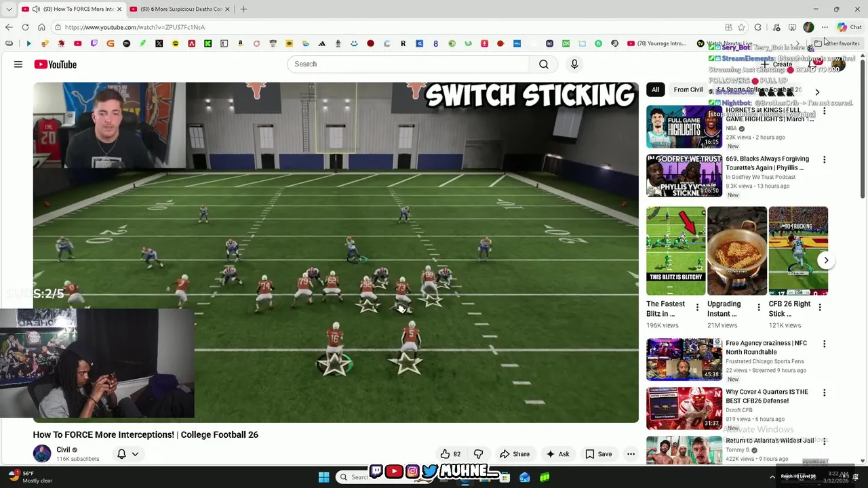Screen dimensions: 868x488
Task: Click the address bar with the YouTube URL
Action: pos(387,27)
